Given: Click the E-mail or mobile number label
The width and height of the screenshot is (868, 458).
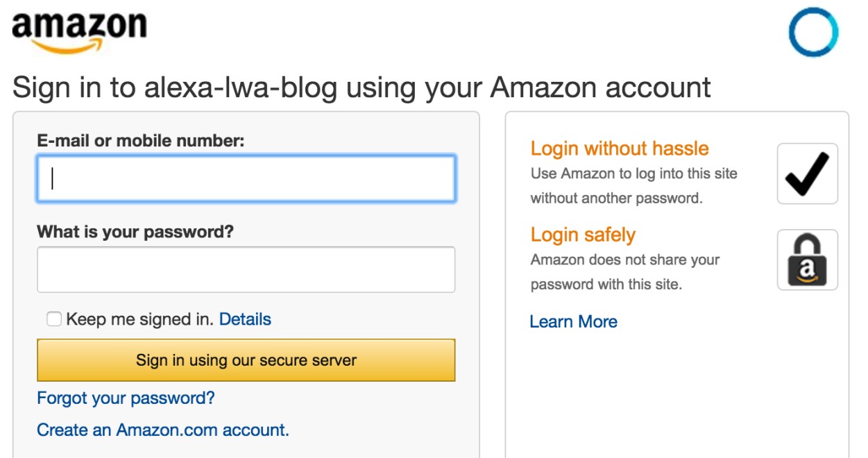Looking at the screenshot, I should coord(141,141).
